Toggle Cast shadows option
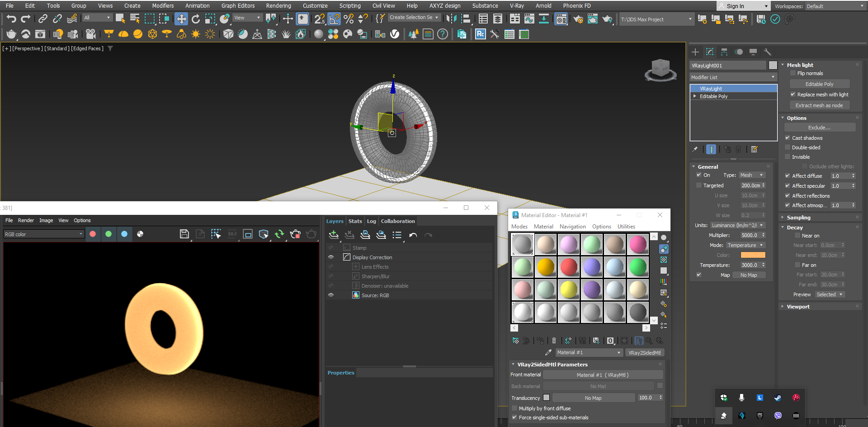Screen dimensions: 868x427 (788, 138)
